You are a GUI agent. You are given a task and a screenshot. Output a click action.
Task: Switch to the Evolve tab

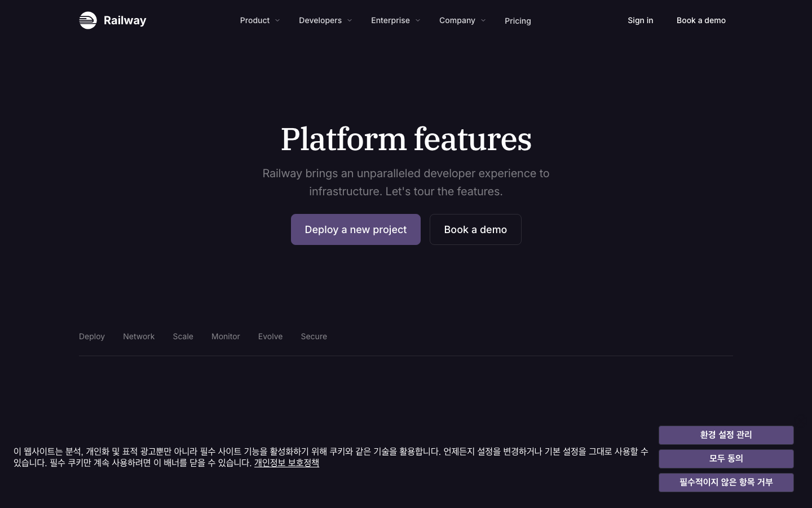[x=270, y=336]
